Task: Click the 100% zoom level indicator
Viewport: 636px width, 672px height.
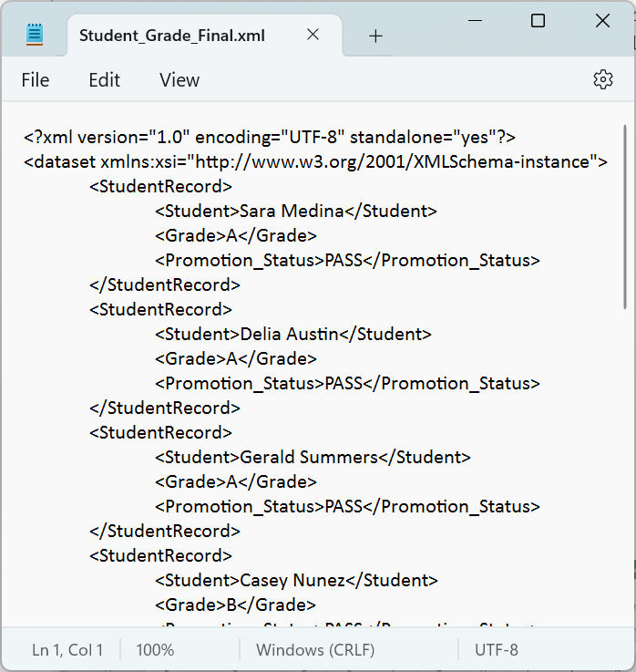Action: point(155,650)
